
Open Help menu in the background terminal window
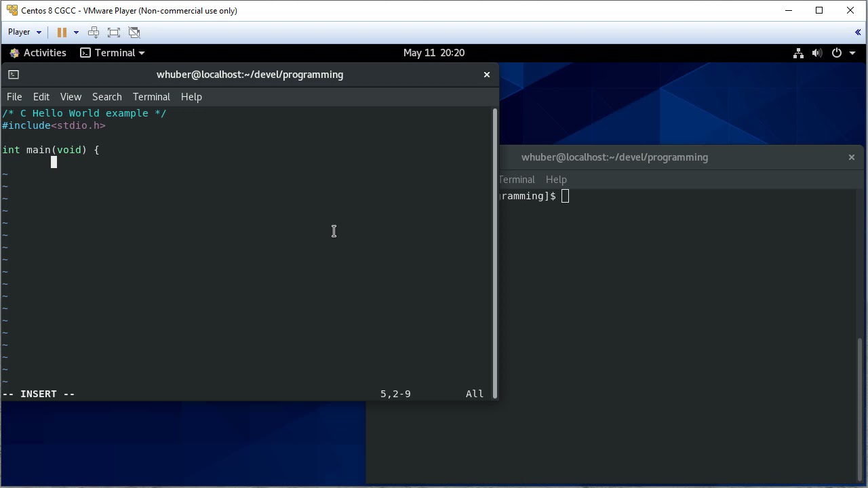pyautogui.click(x=556, y=180)
